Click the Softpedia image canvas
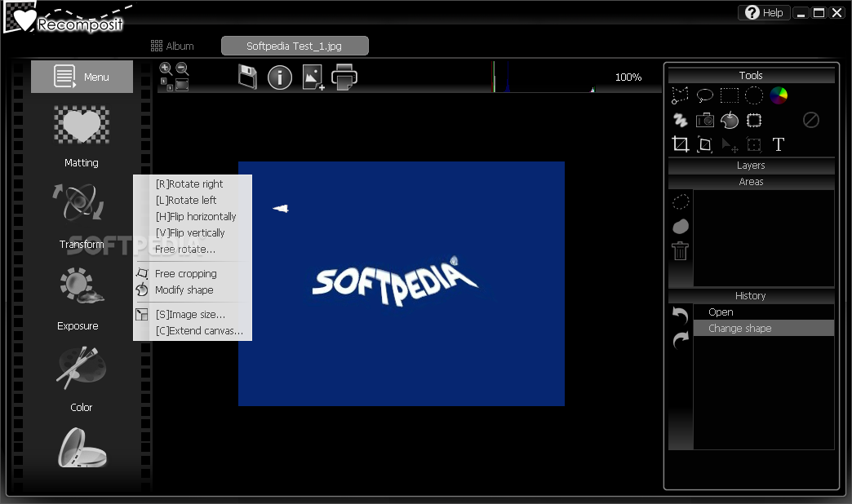Image resolution: width=852 pixels, height=504 pixels. 402,284
